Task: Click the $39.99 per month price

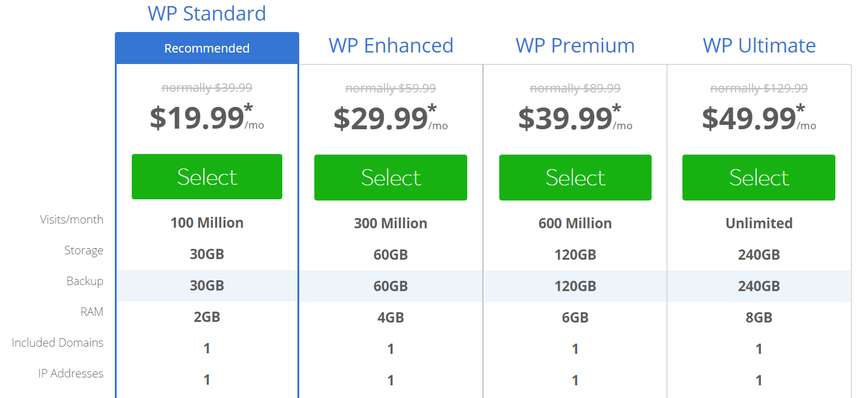Action: [x=575, y=118]
